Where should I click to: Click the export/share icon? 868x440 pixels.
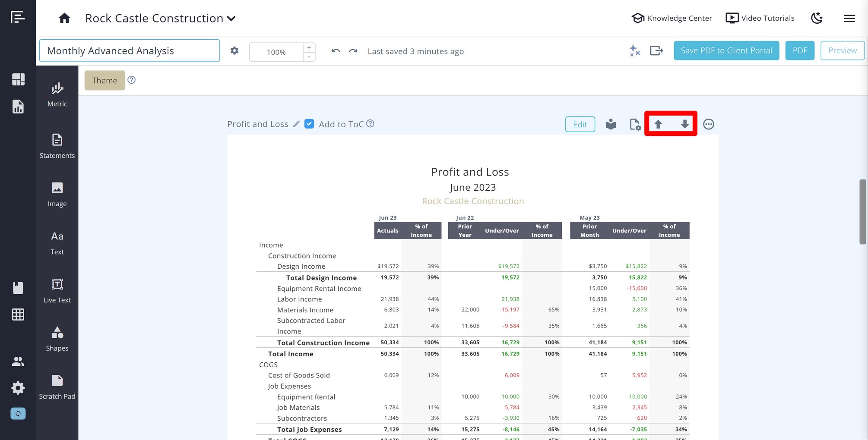pyautogui.click(x=656, y=51)
